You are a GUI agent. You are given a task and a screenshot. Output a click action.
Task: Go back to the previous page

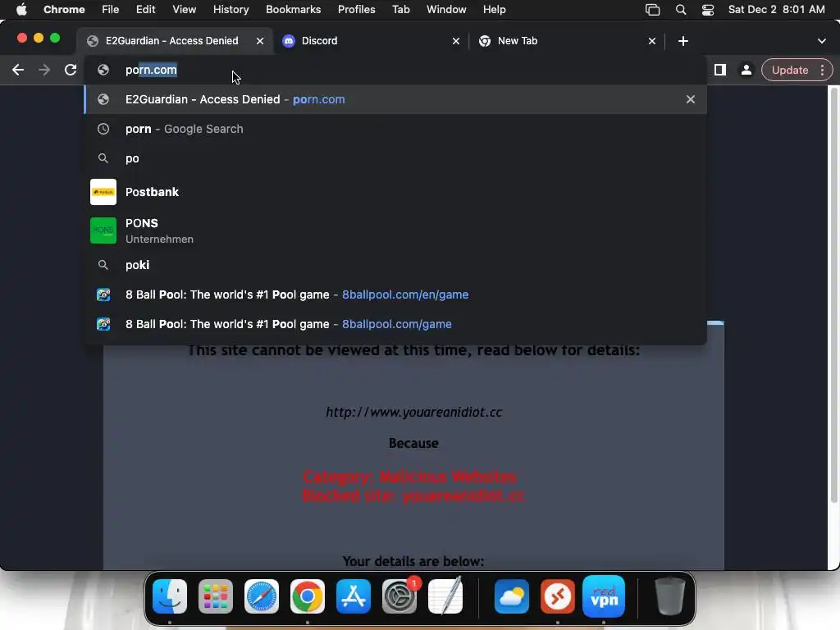click(18, 70)
